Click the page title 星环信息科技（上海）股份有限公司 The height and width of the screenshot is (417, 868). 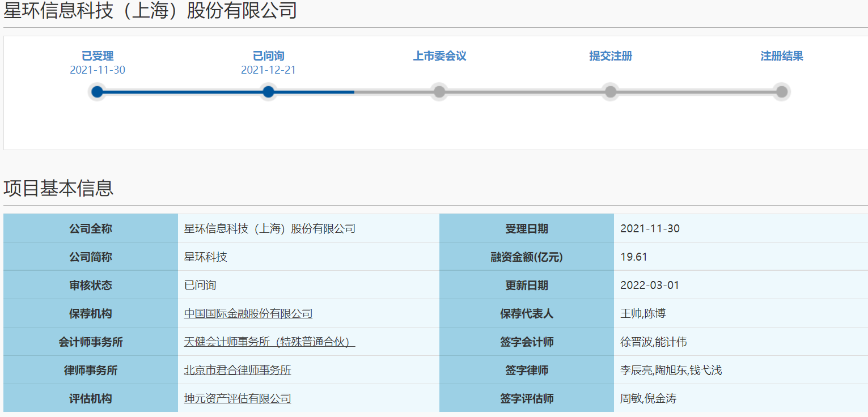tap(150, 10)
